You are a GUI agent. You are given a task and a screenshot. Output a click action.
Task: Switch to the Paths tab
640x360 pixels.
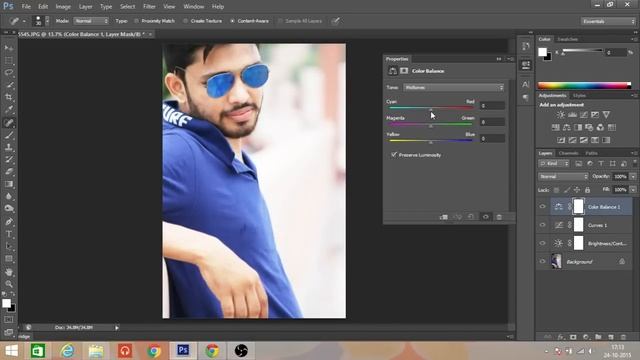click(591, 153)
